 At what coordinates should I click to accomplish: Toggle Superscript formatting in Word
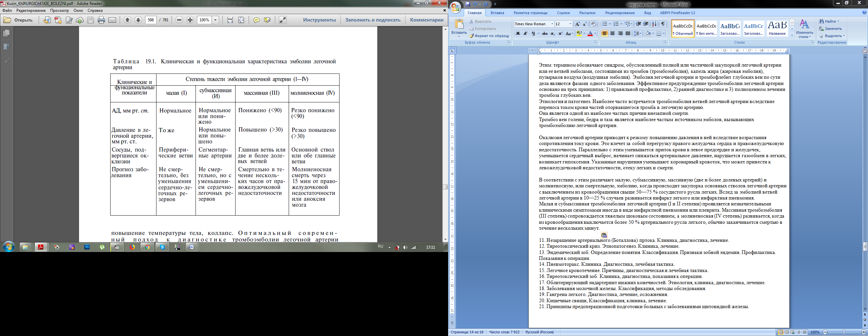[560, 33]
